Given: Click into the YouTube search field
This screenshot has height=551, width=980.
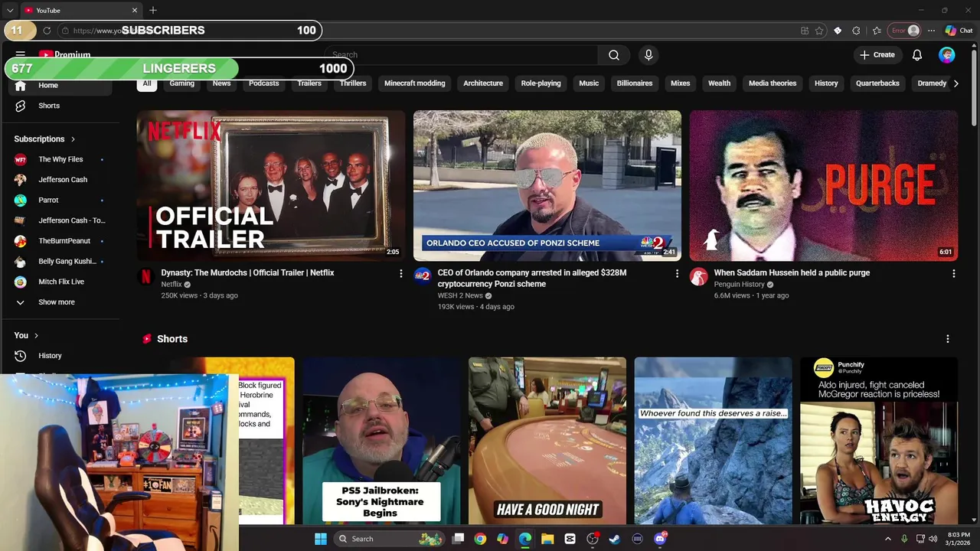Looking at the screenshot, I should (461, 55).
